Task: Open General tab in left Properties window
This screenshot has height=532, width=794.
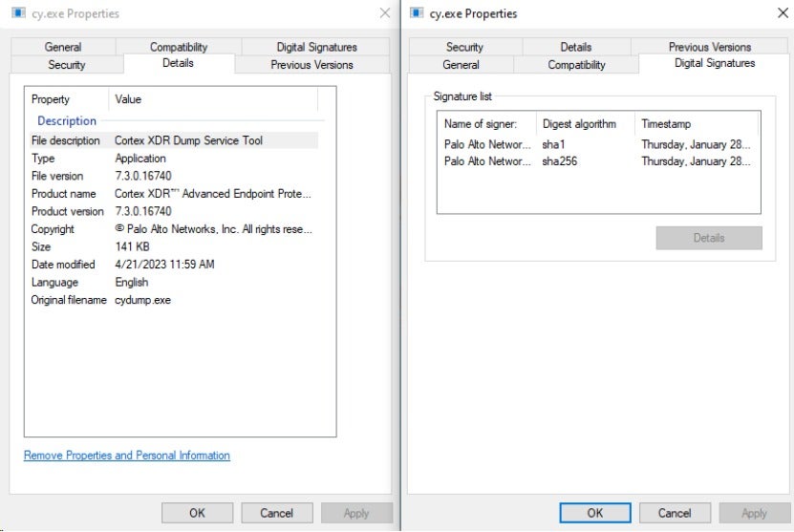Action: click(63, 47)
